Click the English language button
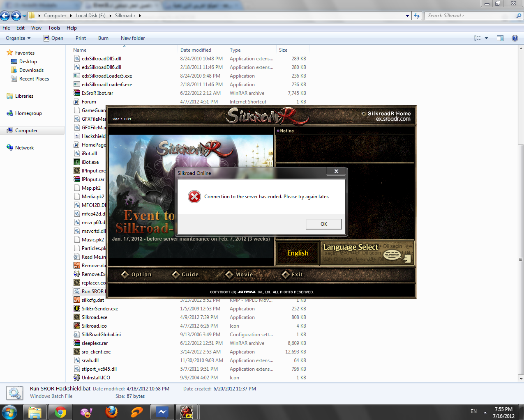This screenshot has height=420, width=524. (x=298, y=253)
